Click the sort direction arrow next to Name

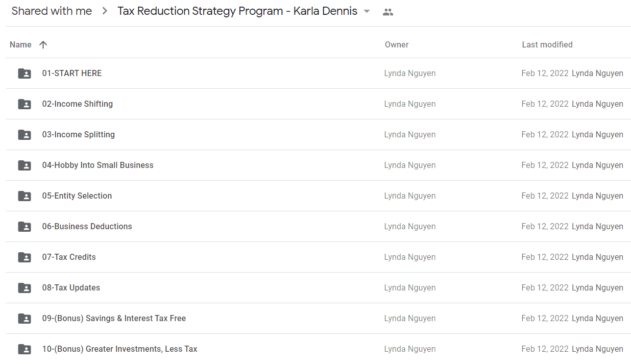point(43,44)
